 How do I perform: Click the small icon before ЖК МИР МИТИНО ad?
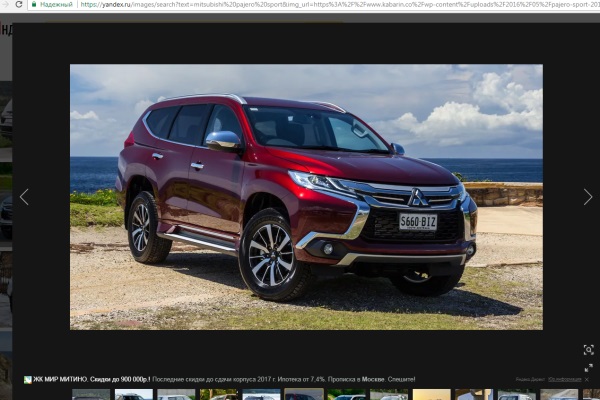pos(28,380)
